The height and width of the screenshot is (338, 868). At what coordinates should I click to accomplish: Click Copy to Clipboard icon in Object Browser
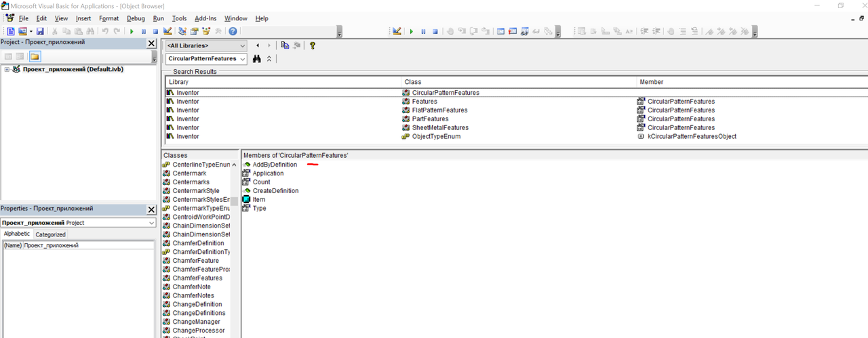(x=285, y=45)
